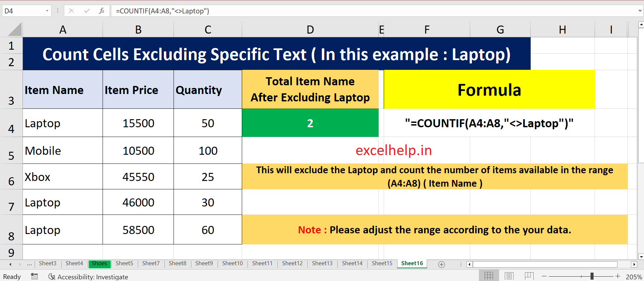This screenshot has width=644, height=281.
Task: Click the zoom out minus icon
Action: (544, 276)
